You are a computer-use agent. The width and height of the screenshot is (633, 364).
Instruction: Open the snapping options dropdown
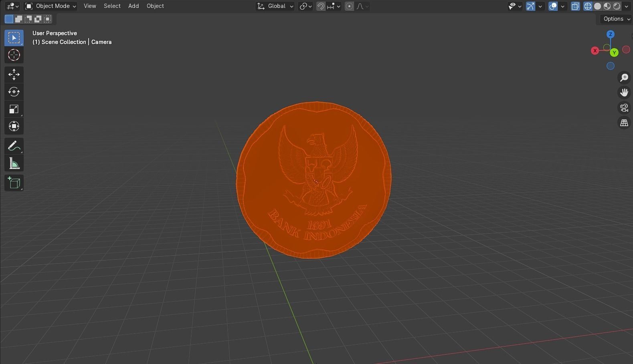click(x=334, y=6)
